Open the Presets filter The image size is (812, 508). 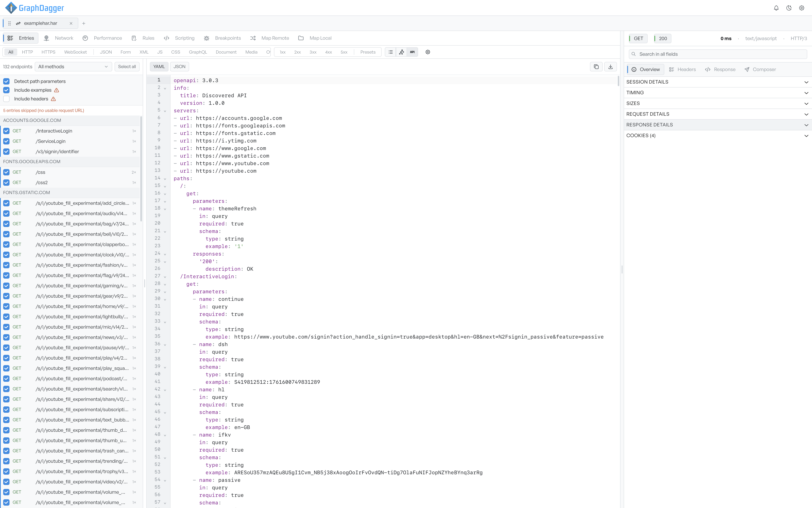(368, 52)
